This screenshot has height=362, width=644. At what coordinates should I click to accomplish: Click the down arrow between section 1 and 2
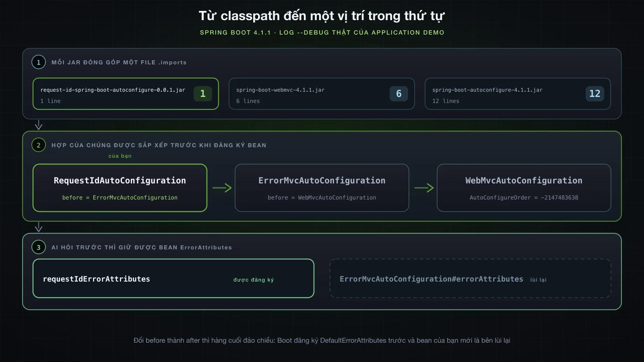point(39,125)
